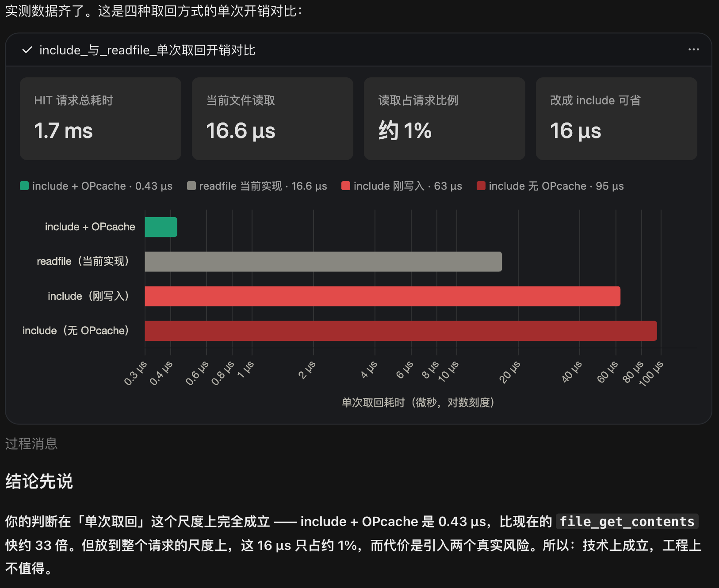This screenshot has width=719, height=588.
Task: Toggle legend entry 'readfile 当前实现 · 16.6 µs'
Action: click(257, 186)
